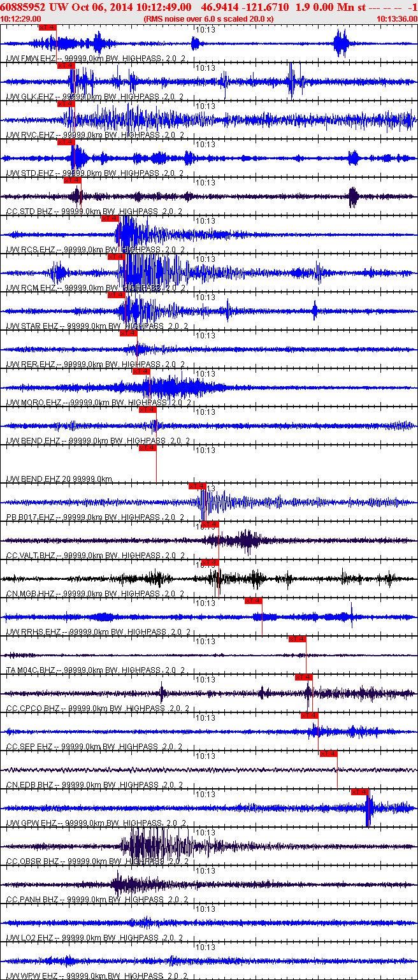Click the red pick marker on the M04C trace
Screen dimensions: 418x980
(x=298, y=639)
